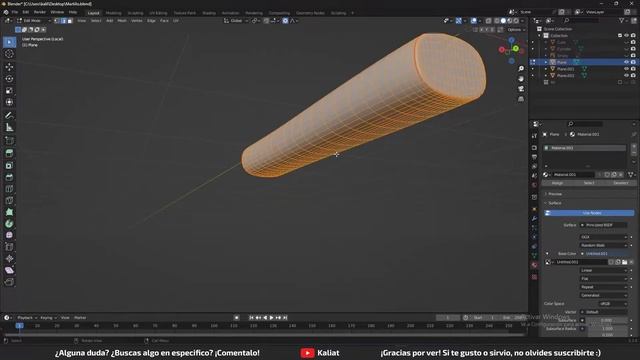640x360 pixels.
Task: Open the Modifiers wrench properties tab
Action: pos(534,218)
